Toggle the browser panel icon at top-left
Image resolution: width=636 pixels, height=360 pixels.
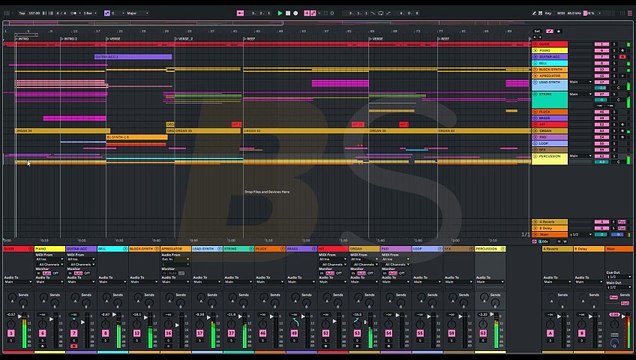(7, 13)
